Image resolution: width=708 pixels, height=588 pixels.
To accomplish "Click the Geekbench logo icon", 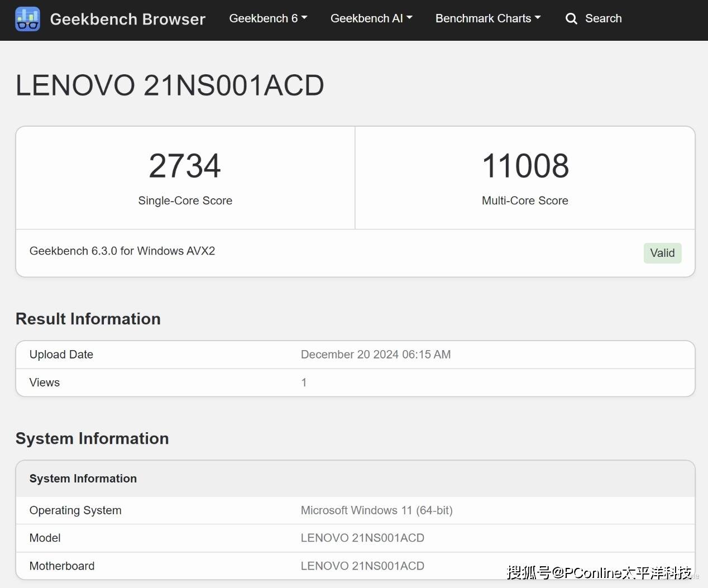I will coord(27,19).
